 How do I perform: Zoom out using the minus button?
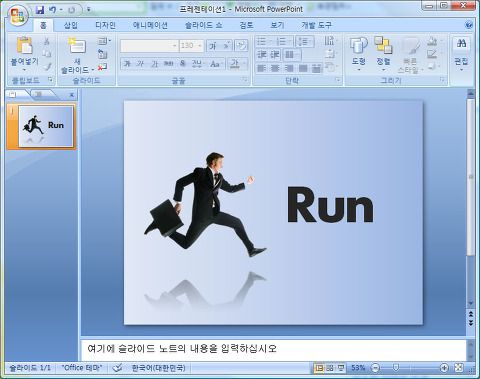click(x=375, y=368)
